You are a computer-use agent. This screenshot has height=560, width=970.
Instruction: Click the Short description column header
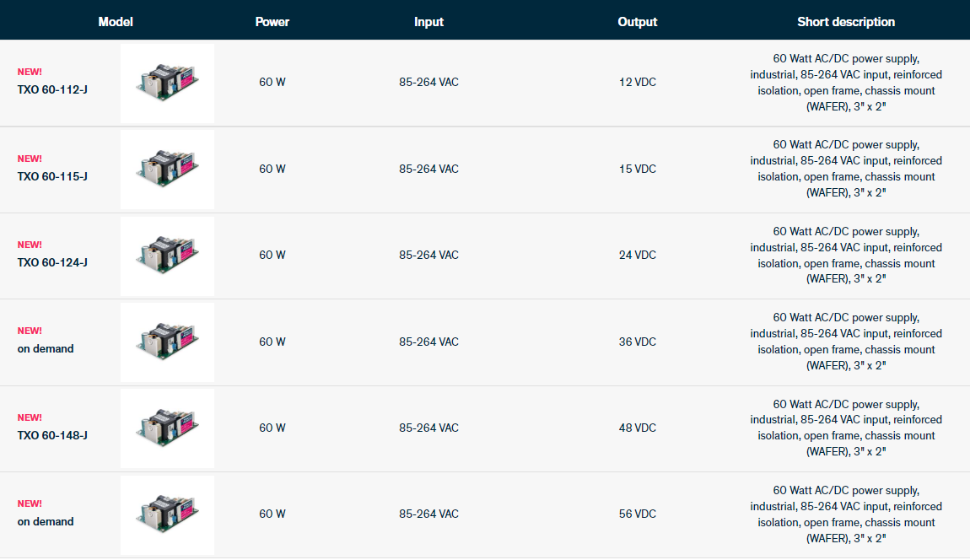point(846,22)
